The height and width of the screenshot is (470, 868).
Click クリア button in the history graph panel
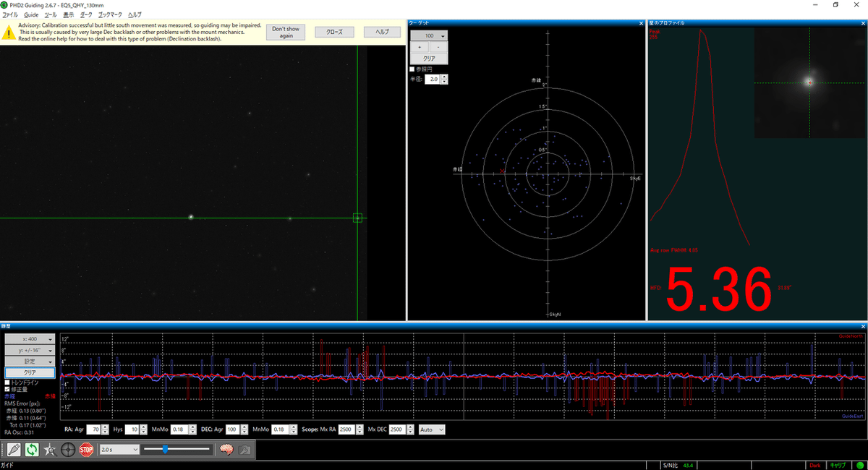point(30,372)
